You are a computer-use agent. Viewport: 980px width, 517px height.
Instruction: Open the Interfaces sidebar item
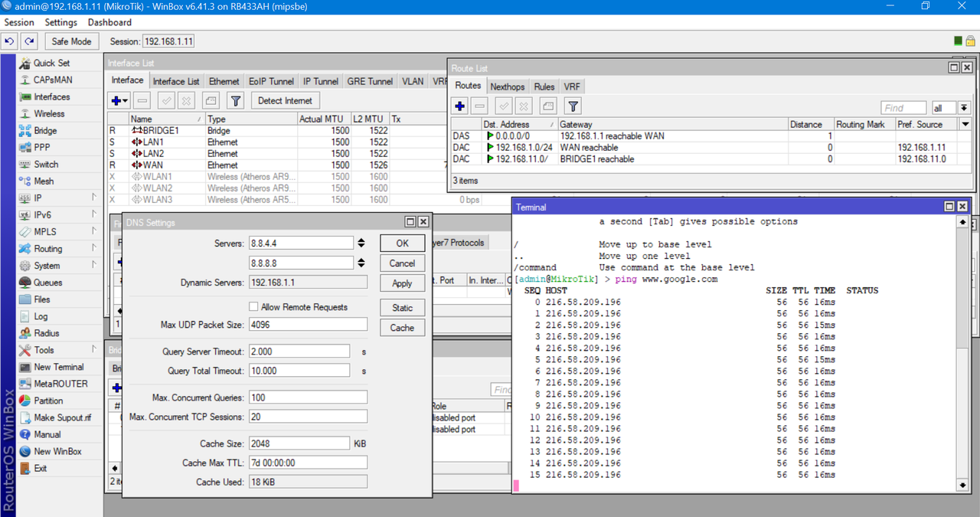pyautogui.click(x=51, y=97)
